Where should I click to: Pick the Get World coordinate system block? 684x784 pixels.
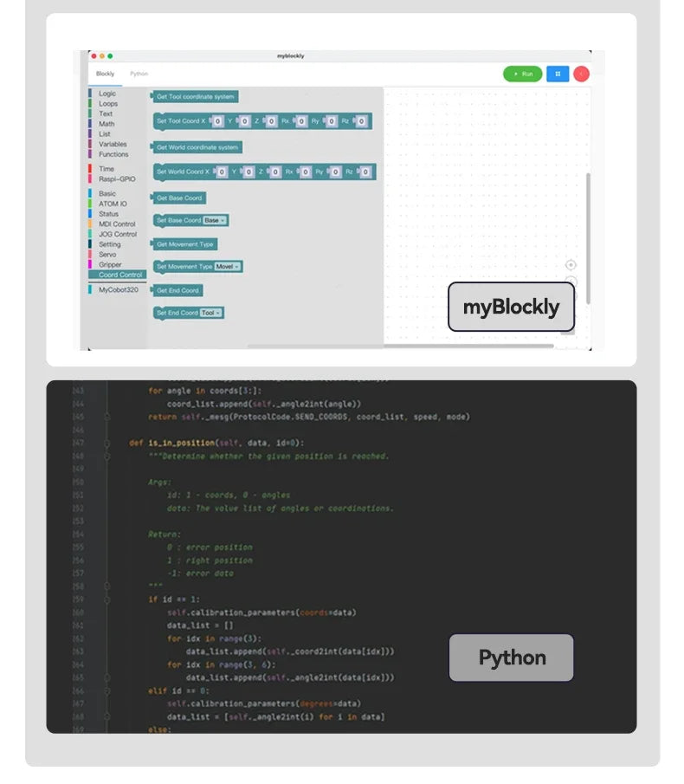(x=197, y=147)
